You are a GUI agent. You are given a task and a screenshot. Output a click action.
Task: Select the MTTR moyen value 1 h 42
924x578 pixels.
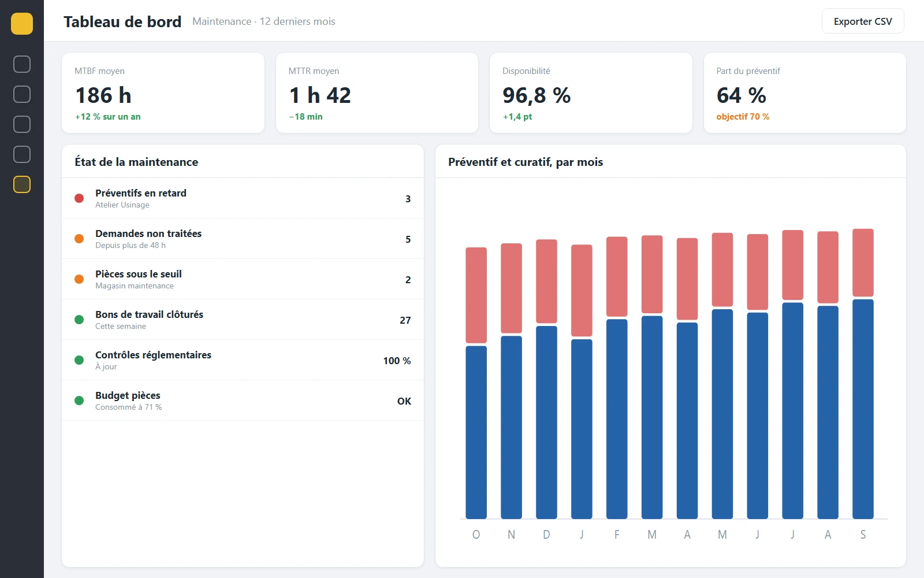point(320,95)
